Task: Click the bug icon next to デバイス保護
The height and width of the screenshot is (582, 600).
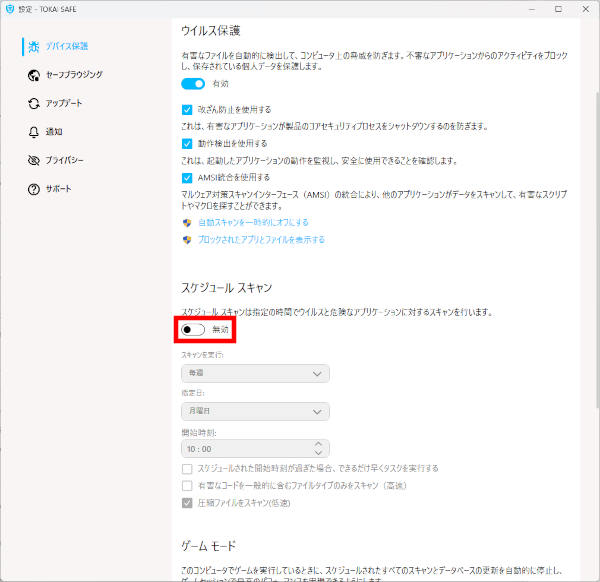Action: click(34, 46)
